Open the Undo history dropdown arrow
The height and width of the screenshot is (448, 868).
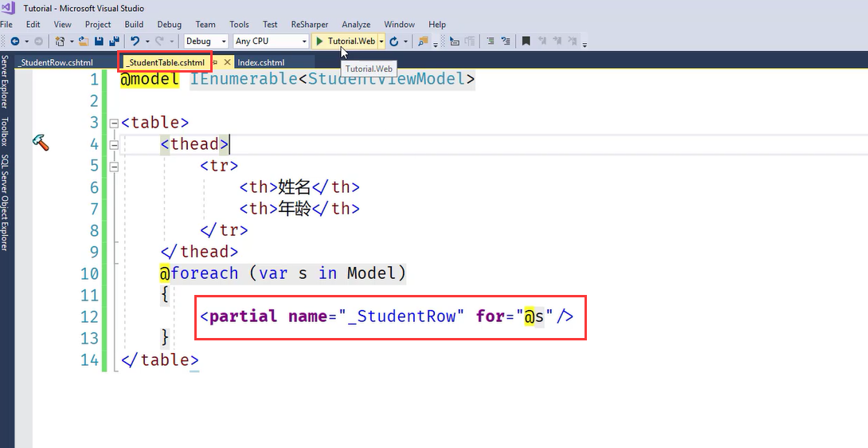click(147, 41)
